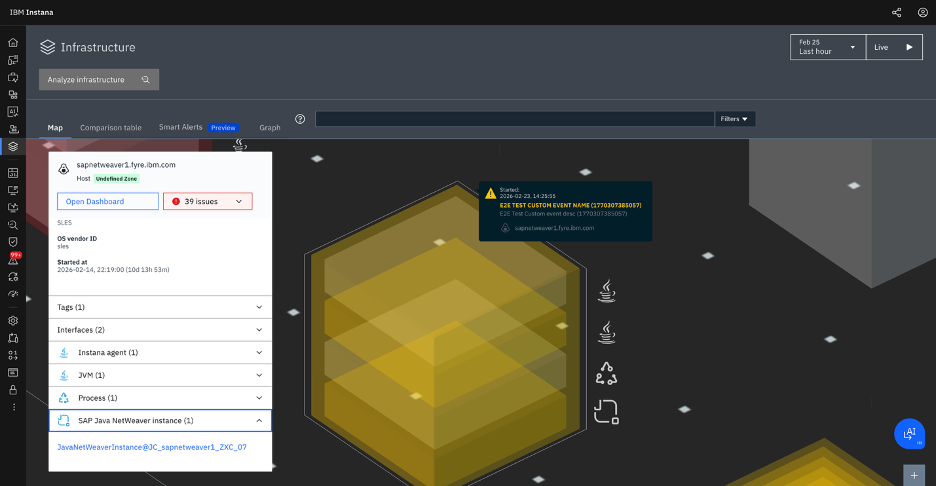Click the plus zoom-in button on map

coord(914,475)
